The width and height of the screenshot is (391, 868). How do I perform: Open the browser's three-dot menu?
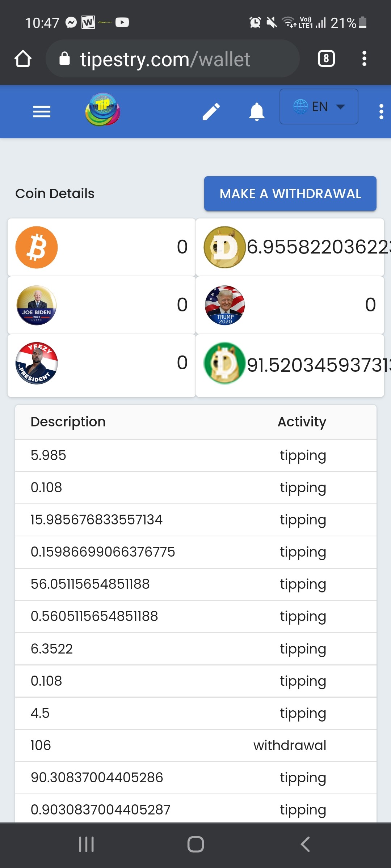point(364,59)
